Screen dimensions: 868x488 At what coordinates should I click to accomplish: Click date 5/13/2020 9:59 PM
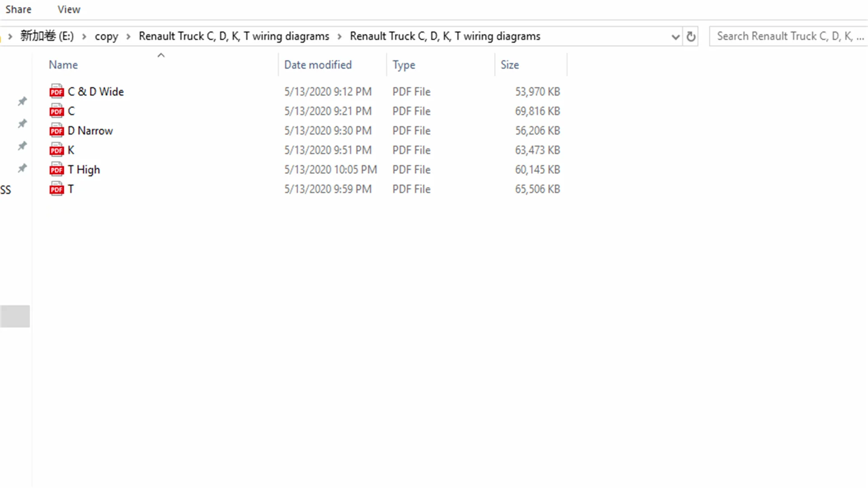click(328, 189)
